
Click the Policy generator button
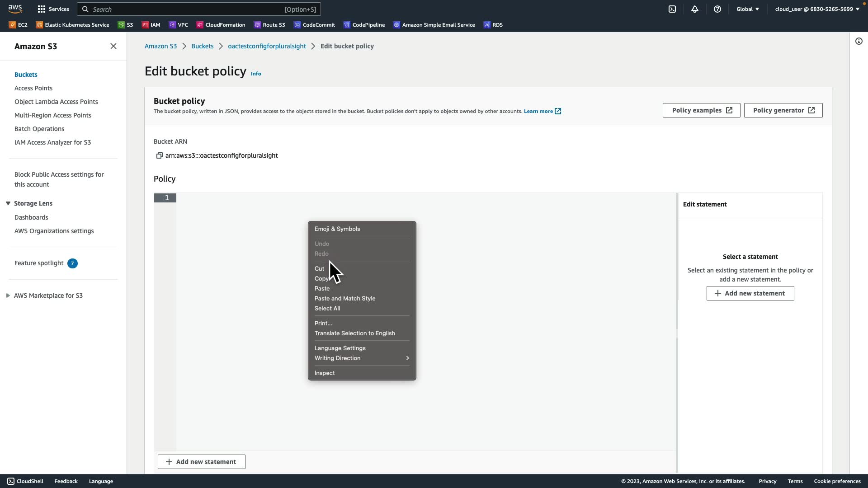[783, 110]
